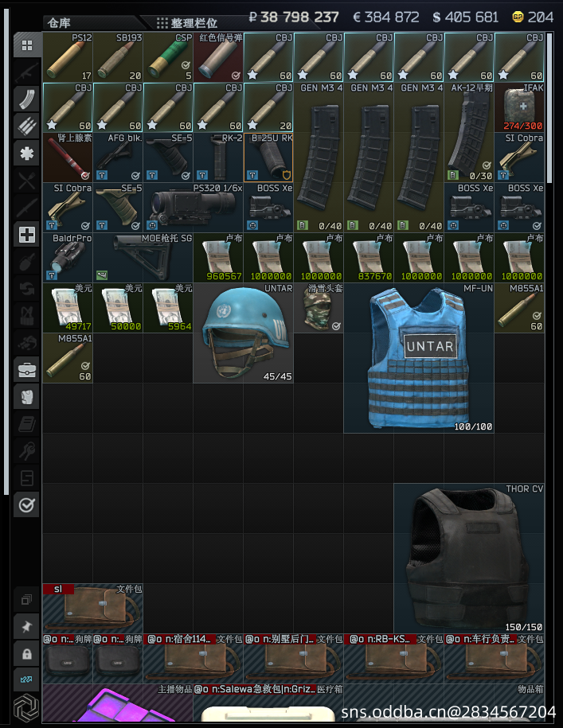The width and height of the screenshot is (563, 728).
Task: Select the rouble stack of 837670
Action: 369,258
